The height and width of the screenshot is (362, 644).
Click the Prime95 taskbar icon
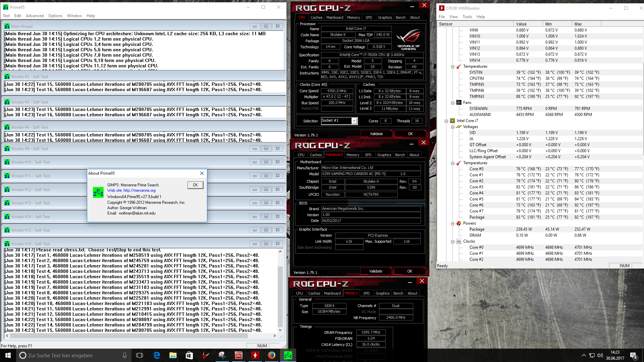[288, 355]
